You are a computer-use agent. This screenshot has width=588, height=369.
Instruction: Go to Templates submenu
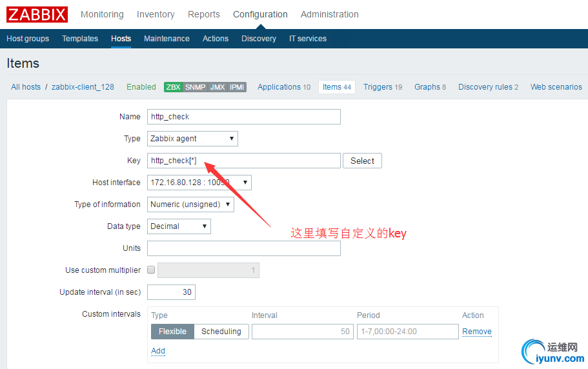pyautogui.click(x=80, y=39)
